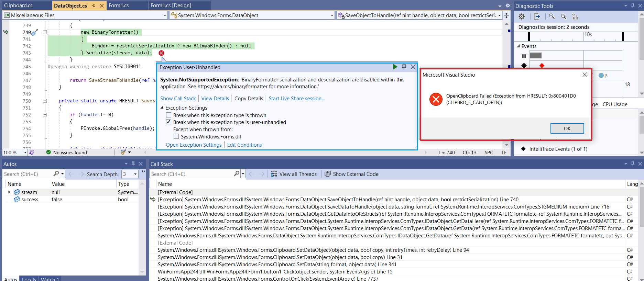Click OK in Microsoft Visual Studio dialog
644x281 pixels.
tap(567, 128)
